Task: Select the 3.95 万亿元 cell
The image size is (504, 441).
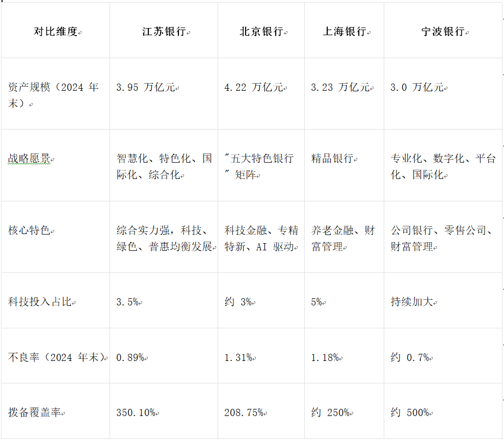Action: [145, 88]
